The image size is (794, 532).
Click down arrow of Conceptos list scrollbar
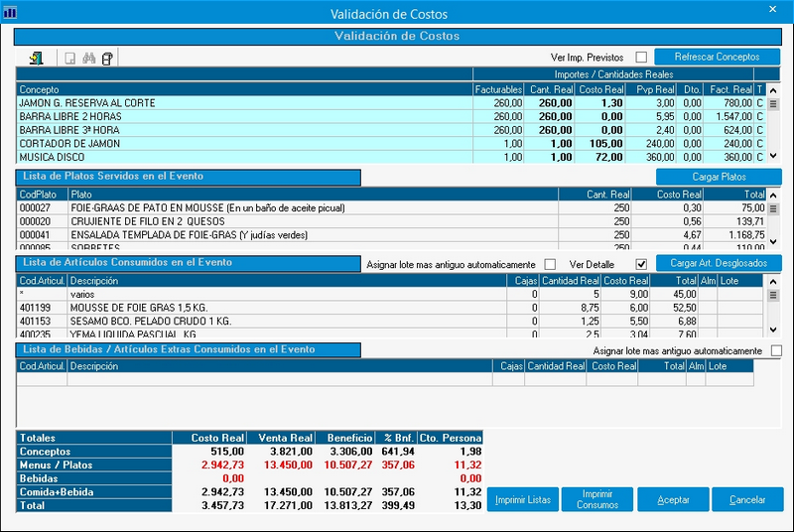[x=773, y=156]
